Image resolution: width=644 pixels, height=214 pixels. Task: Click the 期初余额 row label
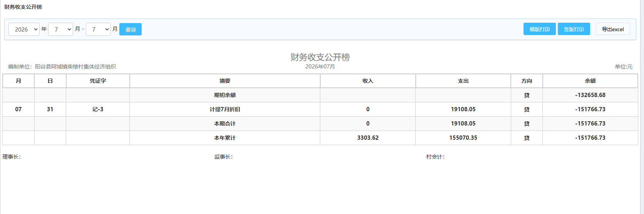pos(225,95)
